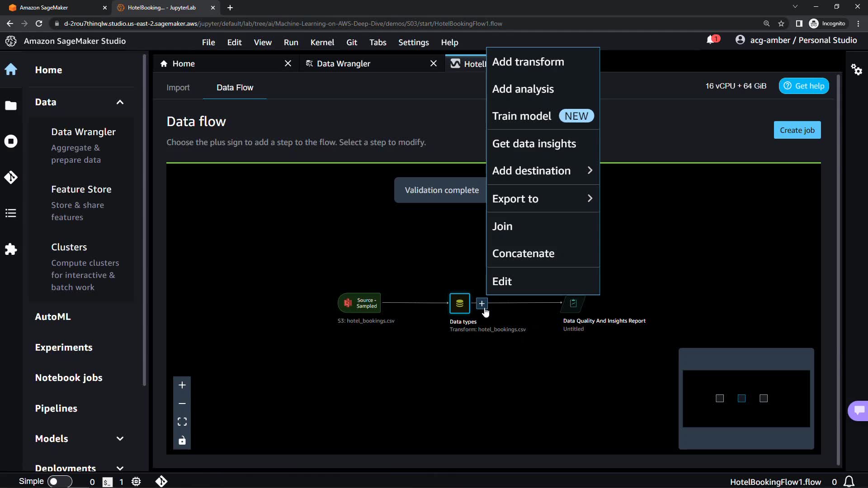Switch to the Import tab
The height and width of the screenshot is (488, 868).
tap(178, 88)
